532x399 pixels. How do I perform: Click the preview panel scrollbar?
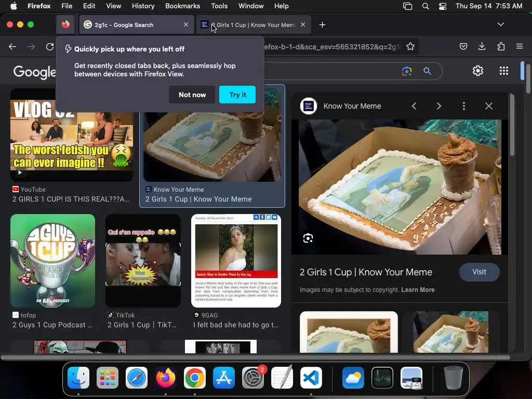[512, 125]
